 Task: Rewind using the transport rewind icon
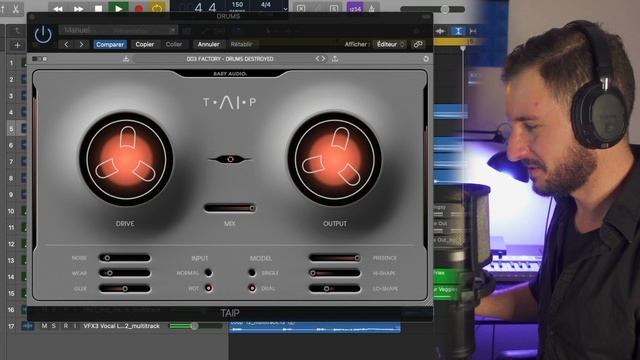click(x=58, y=9)
